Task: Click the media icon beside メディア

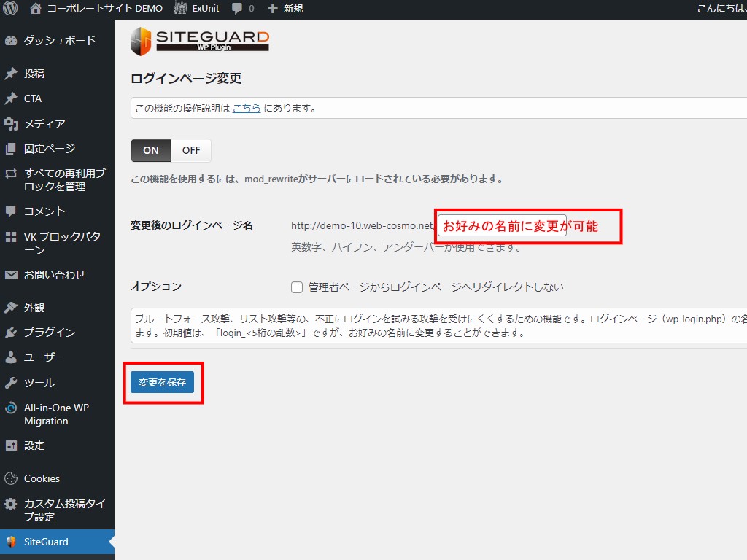Action: [x=11, y=124]
